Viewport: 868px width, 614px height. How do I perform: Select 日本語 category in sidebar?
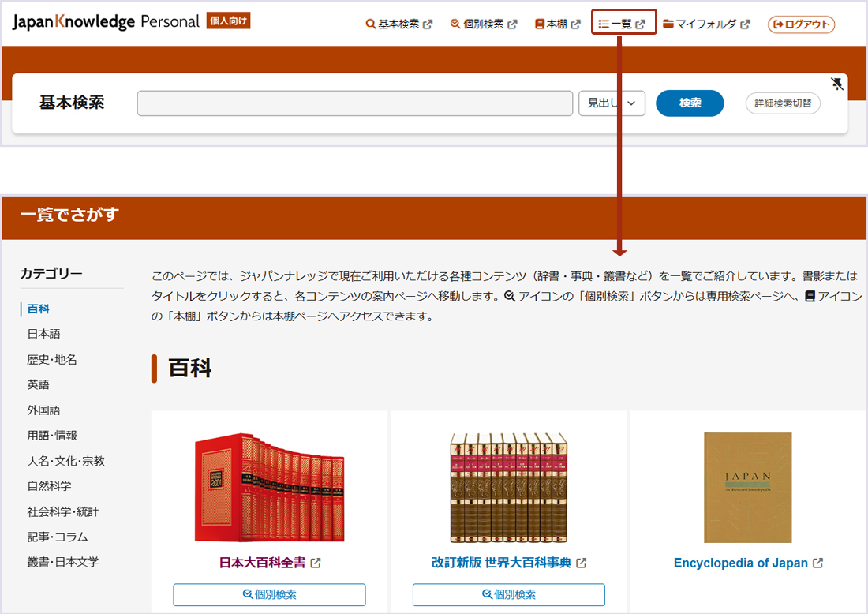tap(43, 334)
